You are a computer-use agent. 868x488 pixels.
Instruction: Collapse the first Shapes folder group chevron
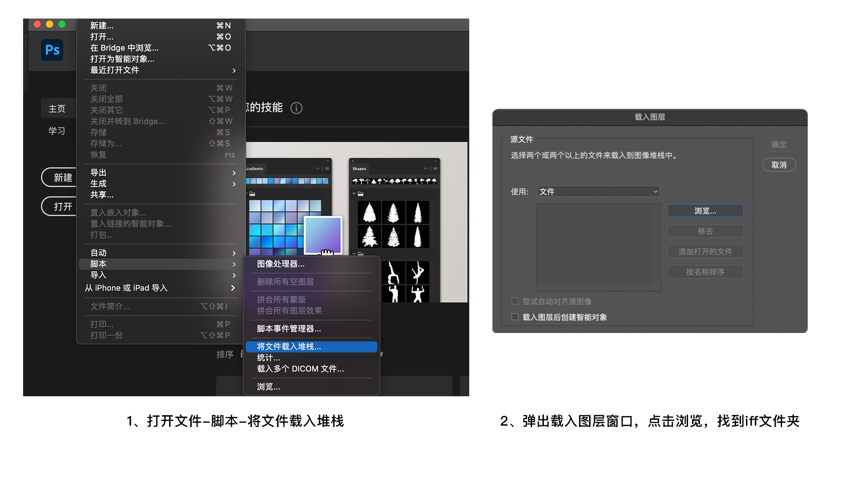coord(354,193)
